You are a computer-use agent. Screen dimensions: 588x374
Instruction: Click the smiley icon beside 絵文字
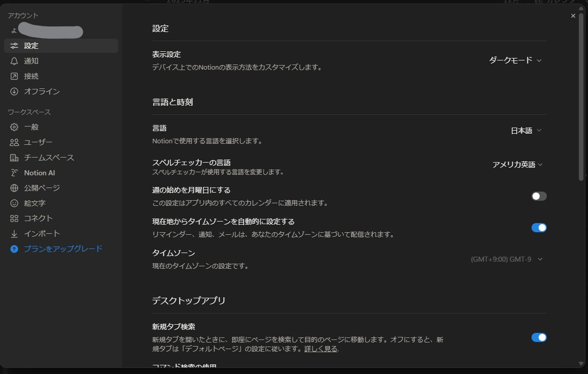[14, 203]
